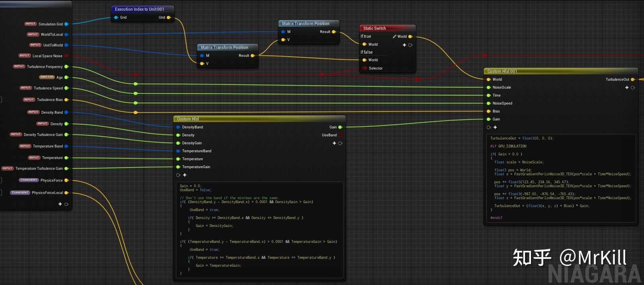Click the Bias input pin on Custom Hlsl 001
Image resolution: width=644 pixels, height=285 pixels.
pos(489,111)
